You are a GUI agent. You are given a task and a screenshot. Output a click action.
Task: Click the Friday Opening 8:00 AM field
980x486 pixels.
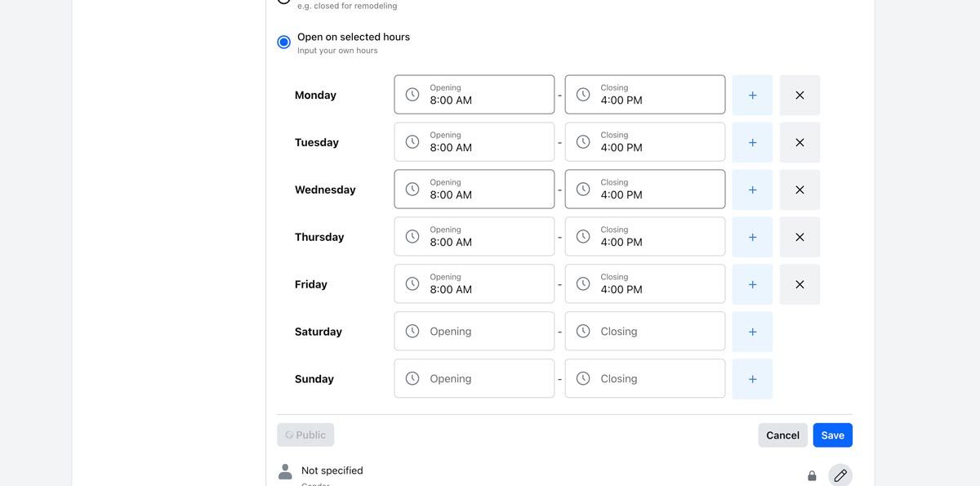click(474, 284)
